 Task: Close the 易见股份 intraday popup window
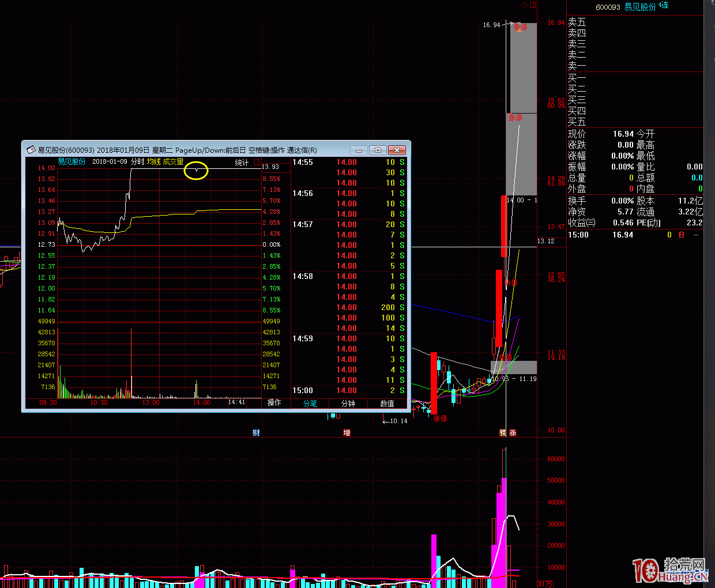tap(397, 150)
